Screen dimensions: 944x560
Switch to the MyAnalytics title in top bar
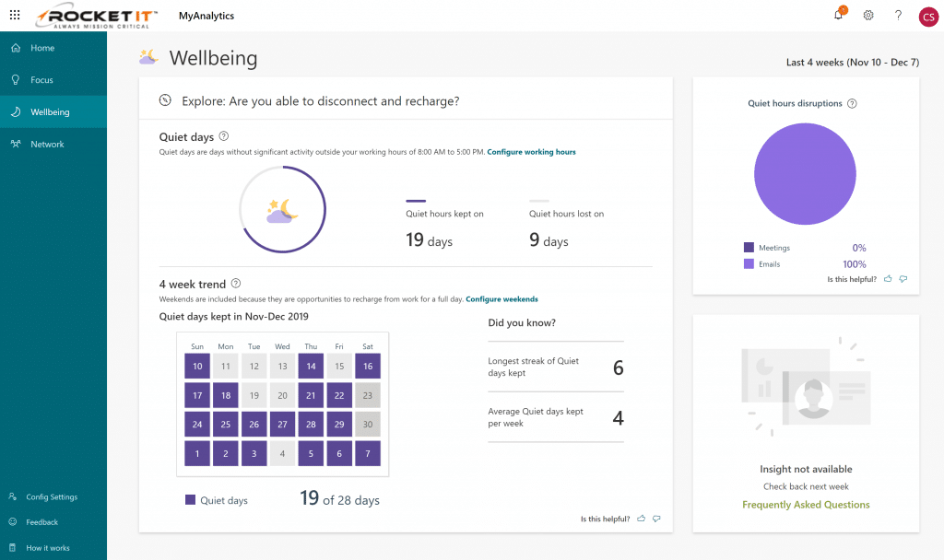pos(206,16)
